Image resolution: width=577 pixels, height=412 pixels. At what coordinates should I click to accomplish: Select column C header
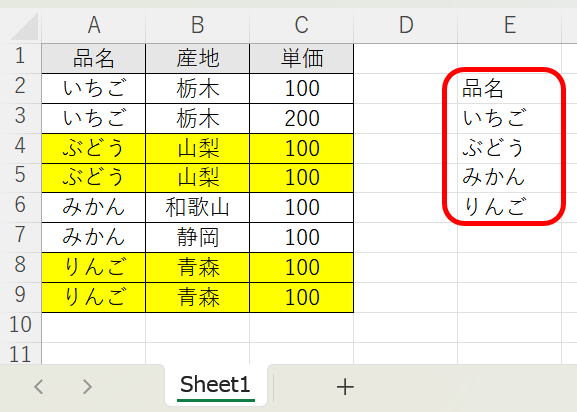(301, 25)
